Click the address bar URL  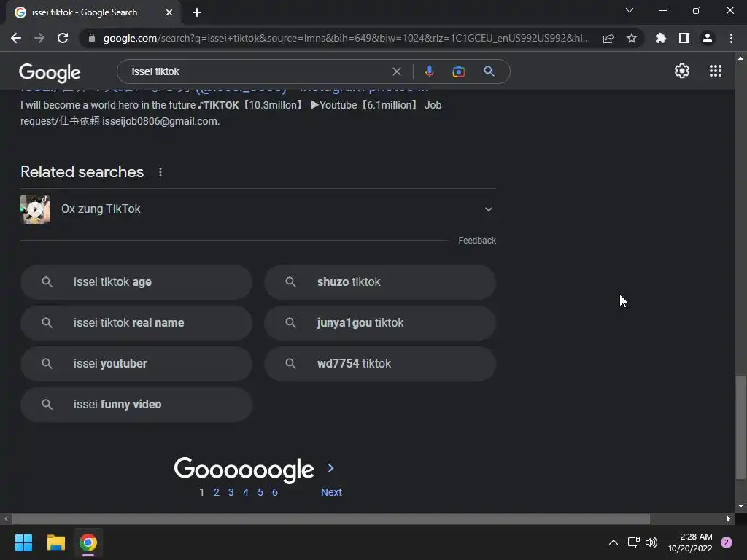pos(347,38)
